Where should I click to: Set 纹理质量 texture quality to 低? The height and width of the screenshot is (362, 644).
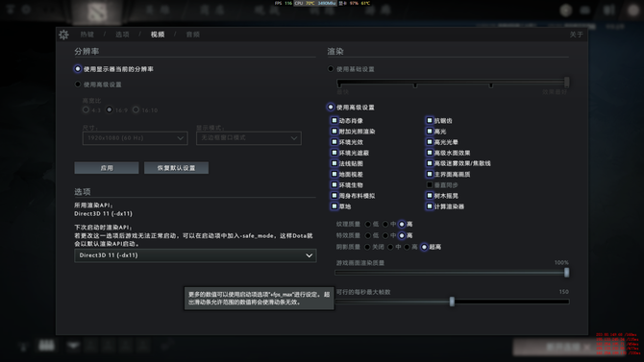[x=367, y=224]
